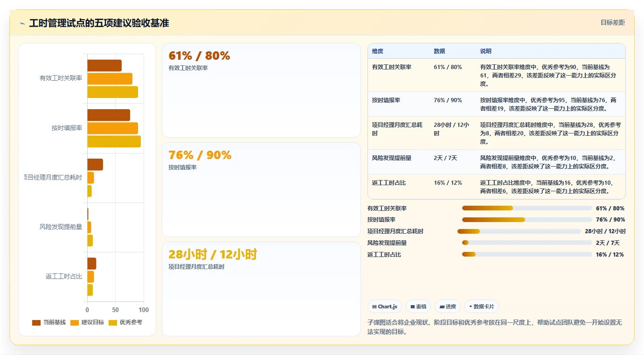The width and height of the screenshot is (644, 355).
Task: Select the 表格 tag chip
Action: pyautogui.click(x=418, y=306)
